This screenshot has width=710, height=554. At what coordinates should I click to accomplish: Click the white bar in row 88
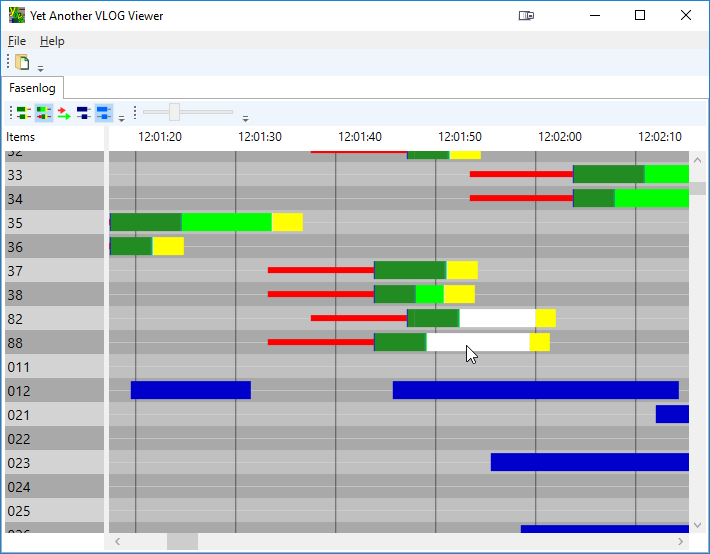(x=477, y=342)
